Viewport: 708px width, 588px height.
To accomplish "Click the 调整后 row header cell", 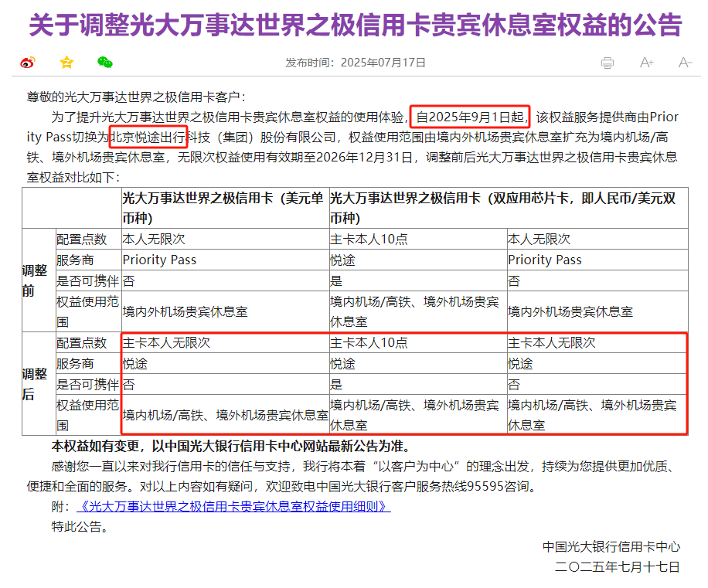I will tap(35, 383).
